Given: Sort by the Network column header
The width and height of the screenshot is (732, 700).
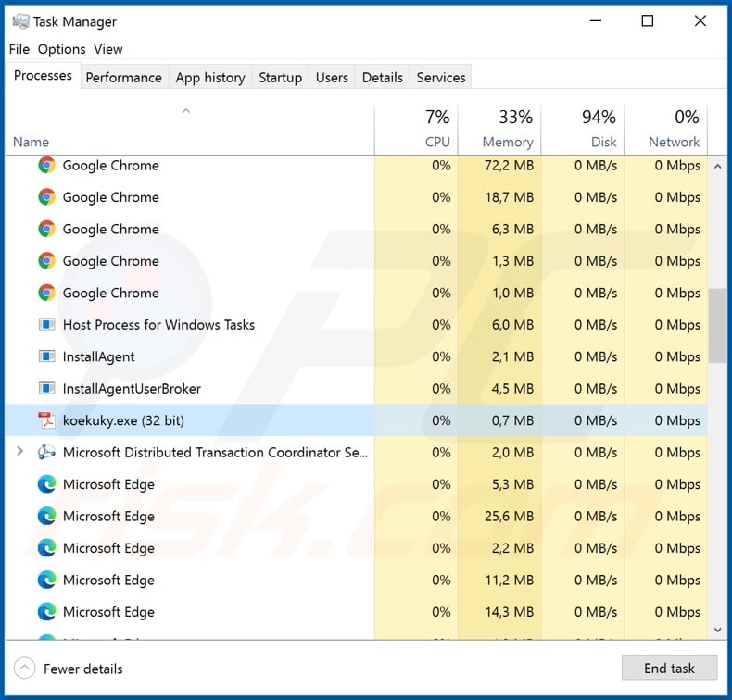Looking at the screenshot, I should coord(666,130).
